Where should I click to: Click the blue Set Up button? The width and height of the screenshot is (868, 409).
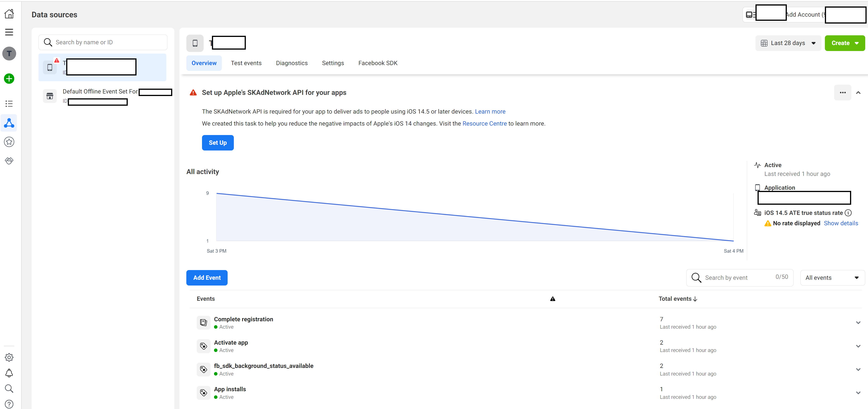(217, 143)
